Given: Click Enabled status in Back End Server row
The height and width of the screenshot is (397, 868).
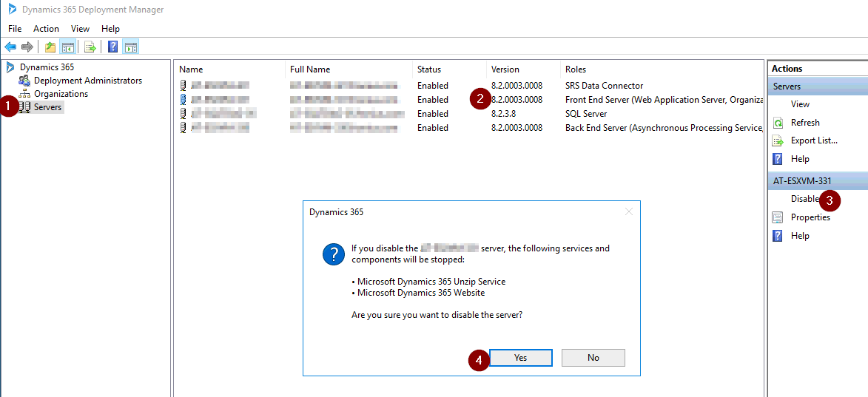Looking at the screenshot, I should [x=432, y=129].
